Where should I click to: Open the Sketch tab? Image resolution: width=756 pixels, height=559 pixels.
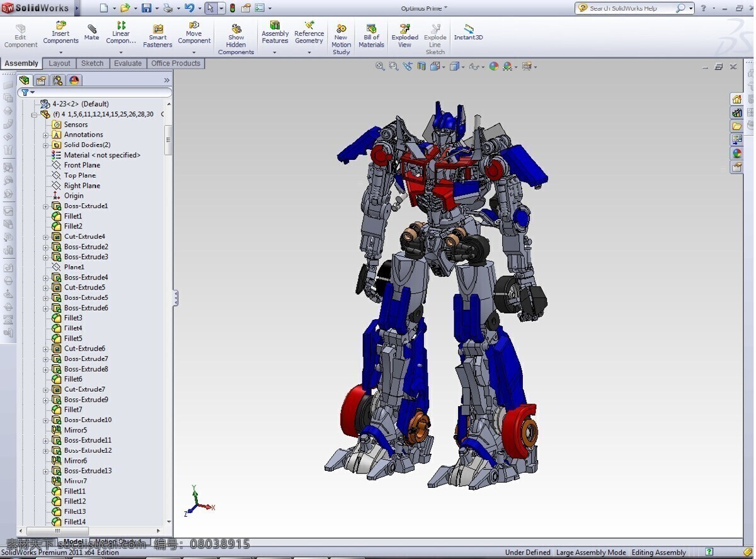[93, 64]
